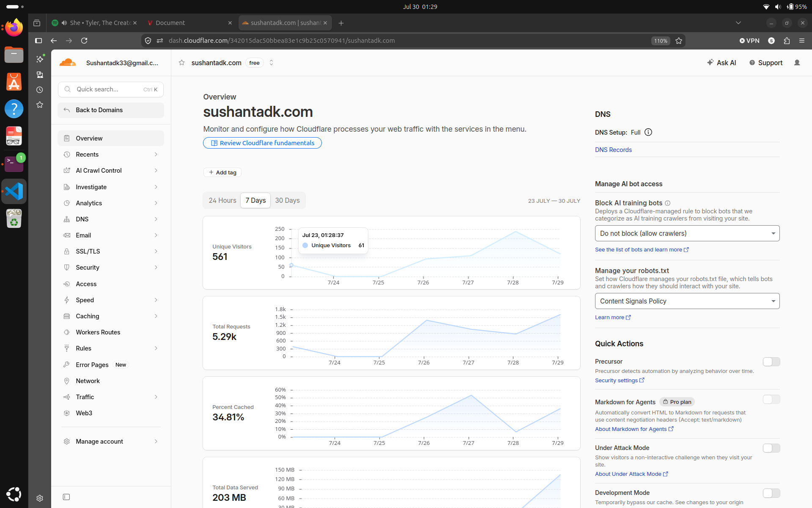
Task: Open Firefox history sidebar icon
Action: click(40, 90)
